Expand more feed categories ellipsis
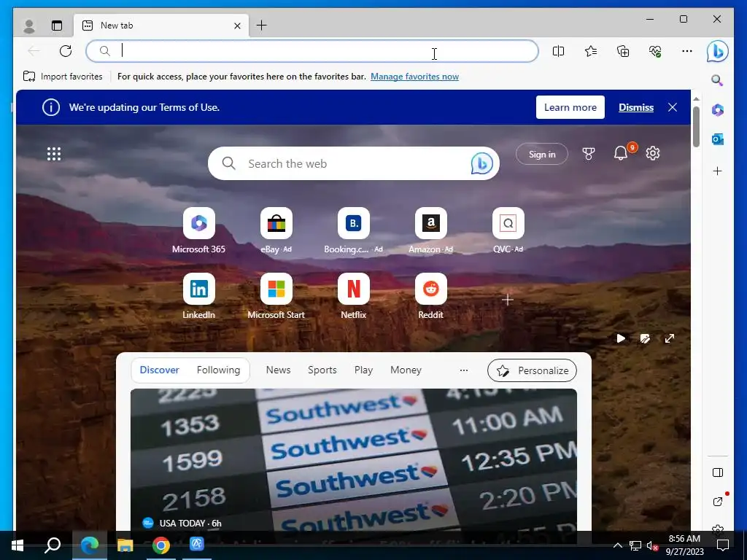 pos(463,370)
